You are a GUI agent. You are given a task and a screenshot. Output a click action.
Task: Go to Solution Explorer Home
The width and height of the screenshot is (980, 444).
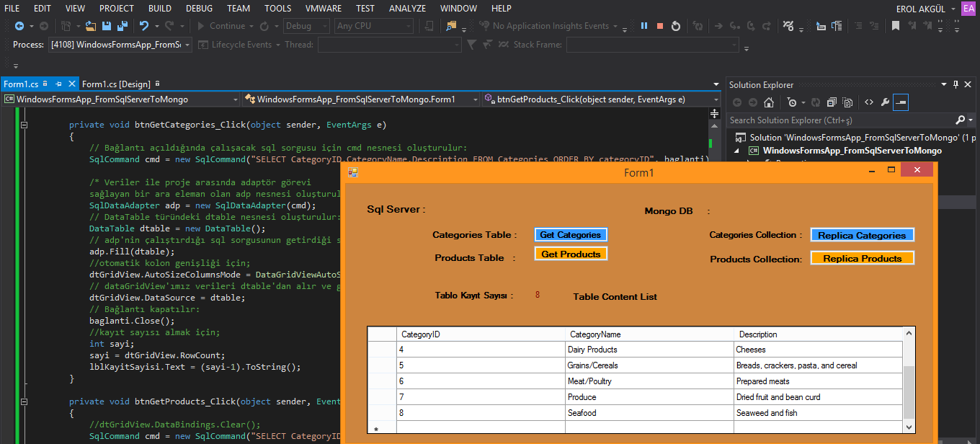click(x=769, y=102)
